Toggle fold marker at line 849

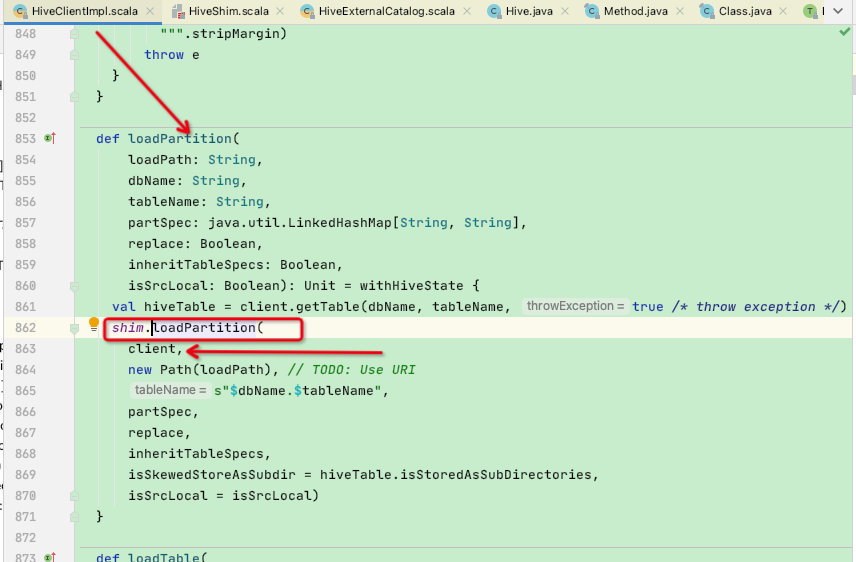click(74, 55)
